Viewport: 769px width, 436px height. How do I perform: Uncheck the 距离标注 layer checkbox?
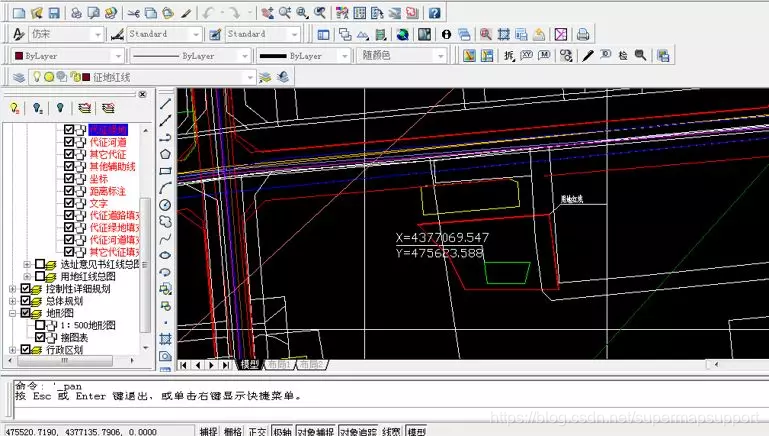tap(69, 191)
